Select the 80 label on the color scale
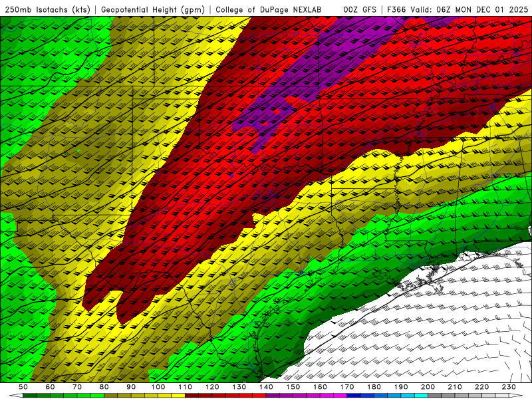This screenshot has width=532, height=399. tap(104, 387)
